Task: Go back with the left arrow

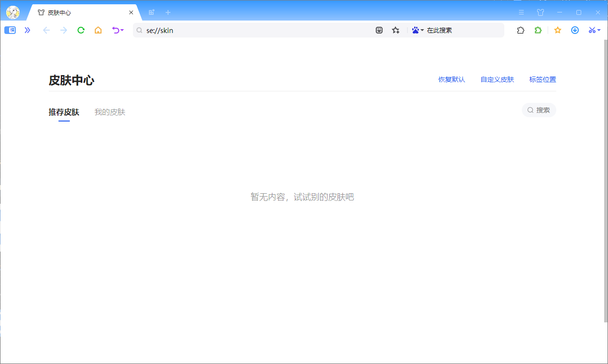Action: (46, 30)
